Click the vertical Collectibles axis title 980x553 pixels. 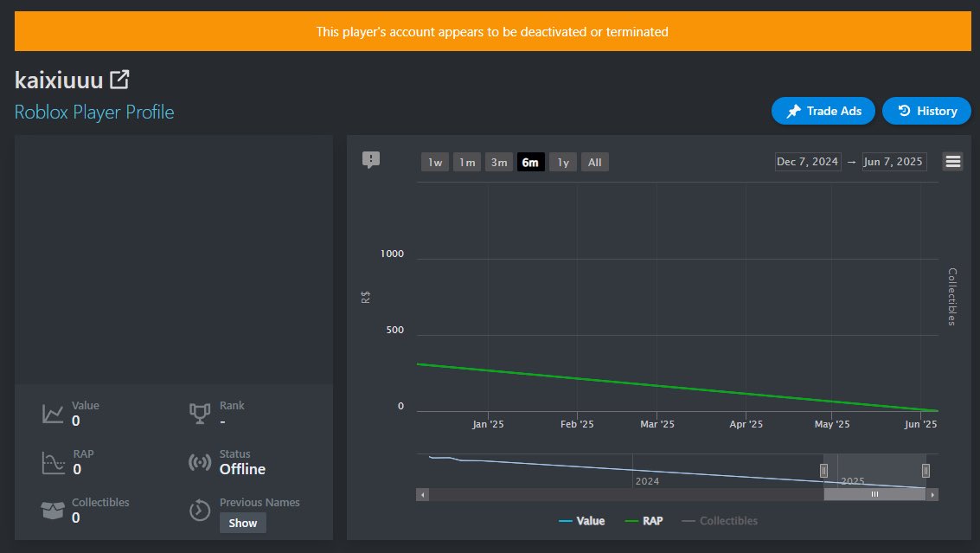[951, 297]
